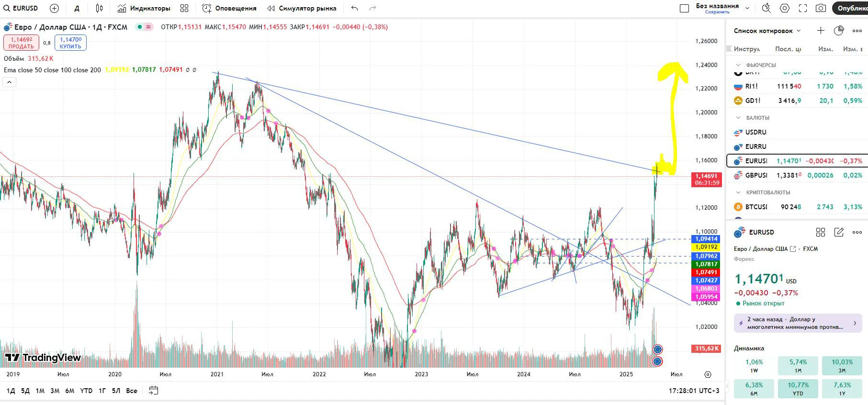The height and width of the screenshot is (405, 868).
Task: Open the chart style candlestick icon
Action: point(99,8)
